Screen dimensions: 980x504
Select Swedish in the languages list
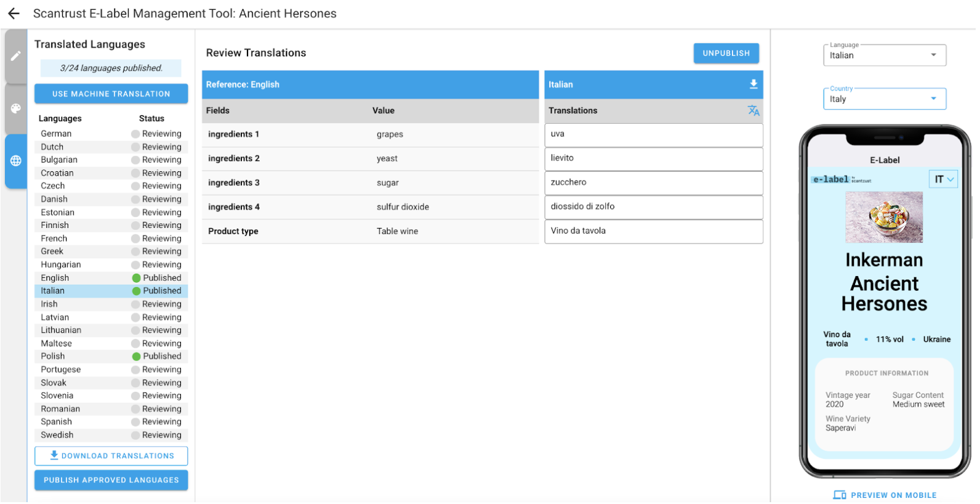click(111, 436)
